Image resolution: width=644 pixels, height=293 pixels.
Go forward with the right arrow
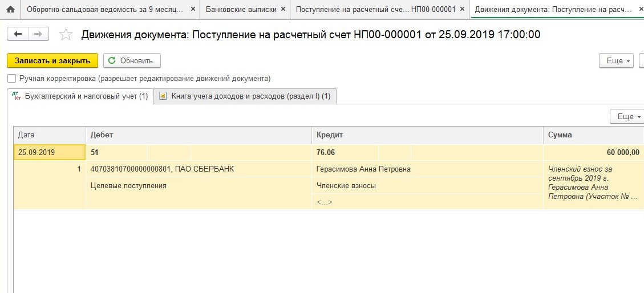pos(38,34)
